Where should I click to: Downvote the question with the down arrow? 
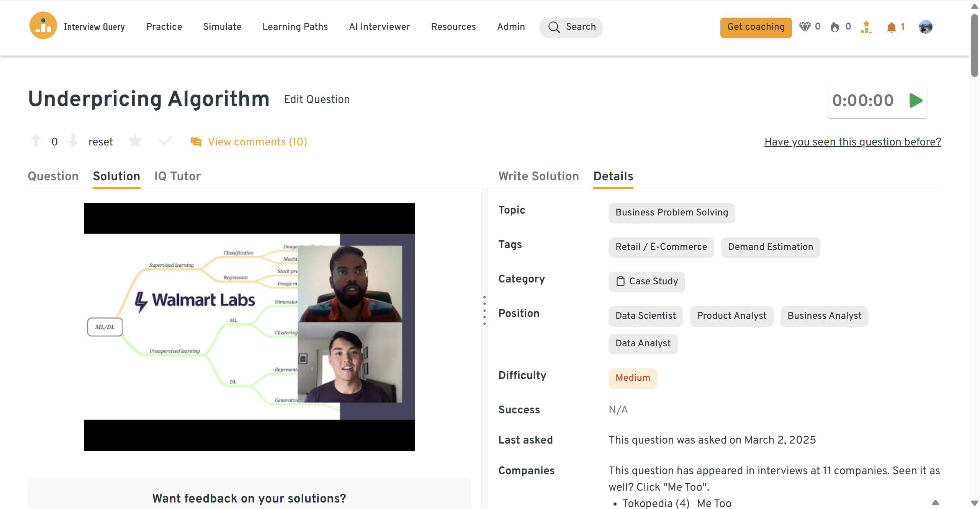[73, 141]
